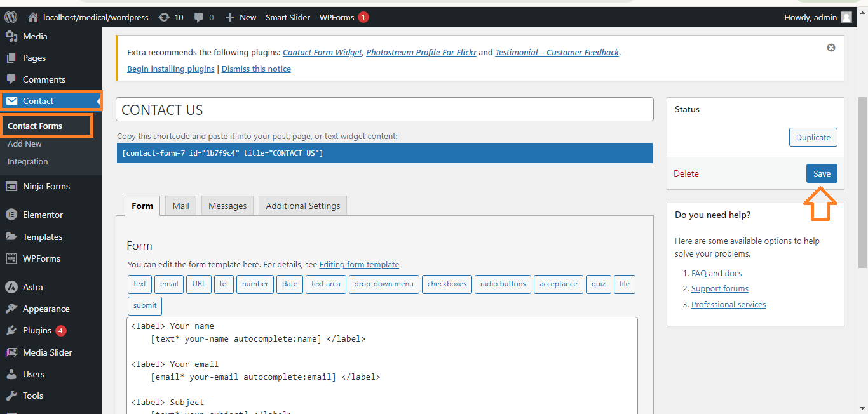This screenshot has height=414, width=868.
Task: Click the CONTACT US title input field
Action: coord(384,109)
